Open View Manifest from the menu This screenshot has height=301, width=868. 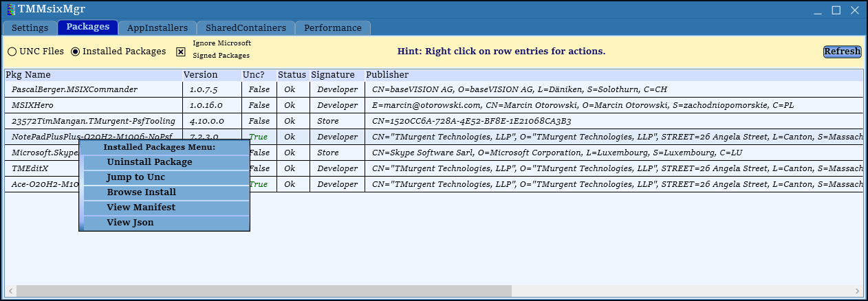[x=141, y=208]
